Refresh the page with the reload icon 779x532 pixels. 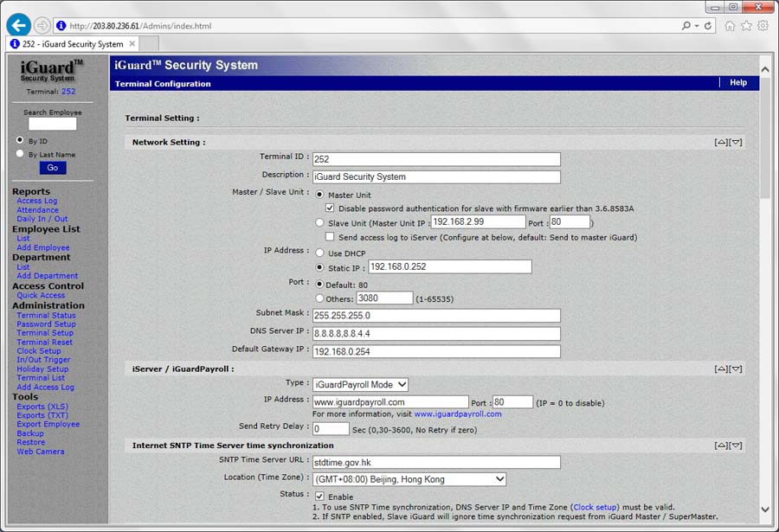tap(707, 25)
